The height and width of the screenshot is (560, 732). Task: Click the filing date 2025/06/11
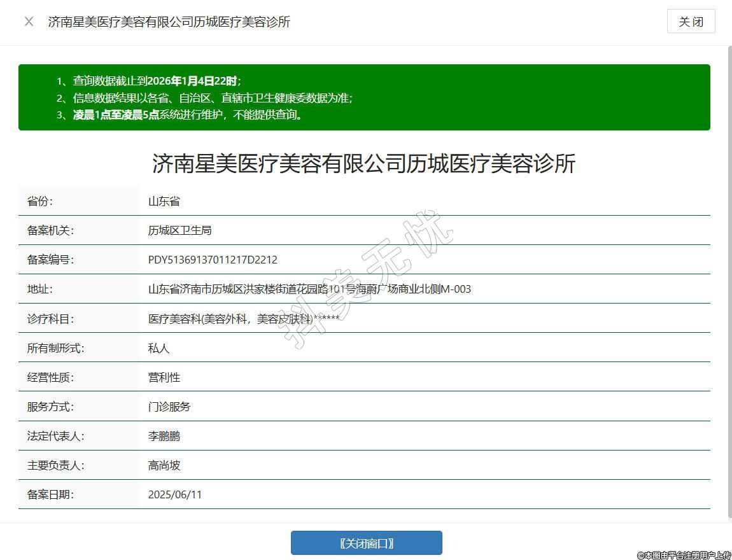pos(175,494)
